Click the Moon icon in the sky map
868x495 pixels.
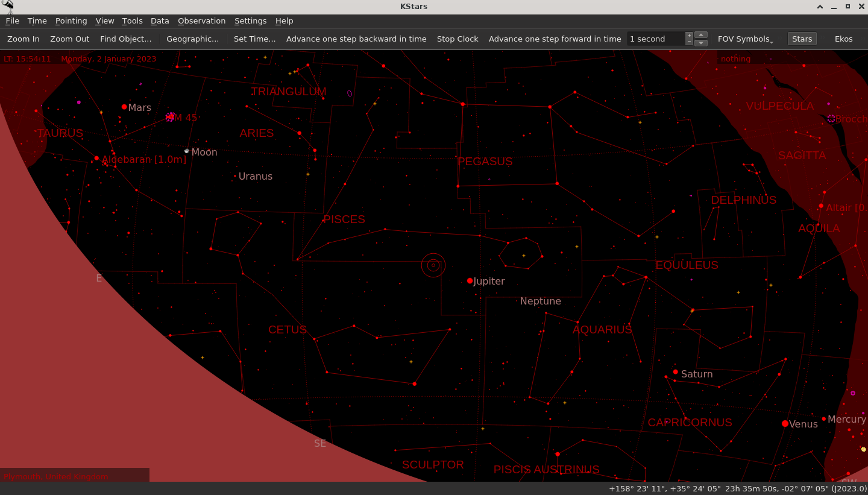tap(187, 151)
